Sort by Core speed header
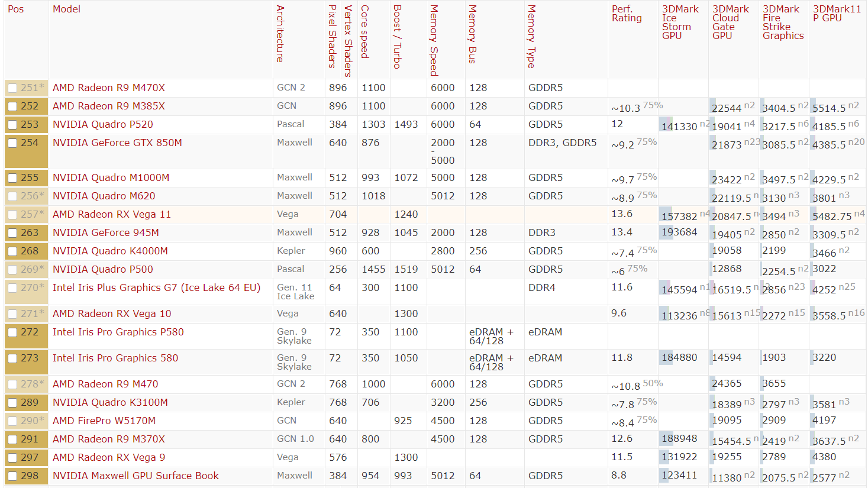The width and height of the screenshot is (868, 488). (365, 31)
